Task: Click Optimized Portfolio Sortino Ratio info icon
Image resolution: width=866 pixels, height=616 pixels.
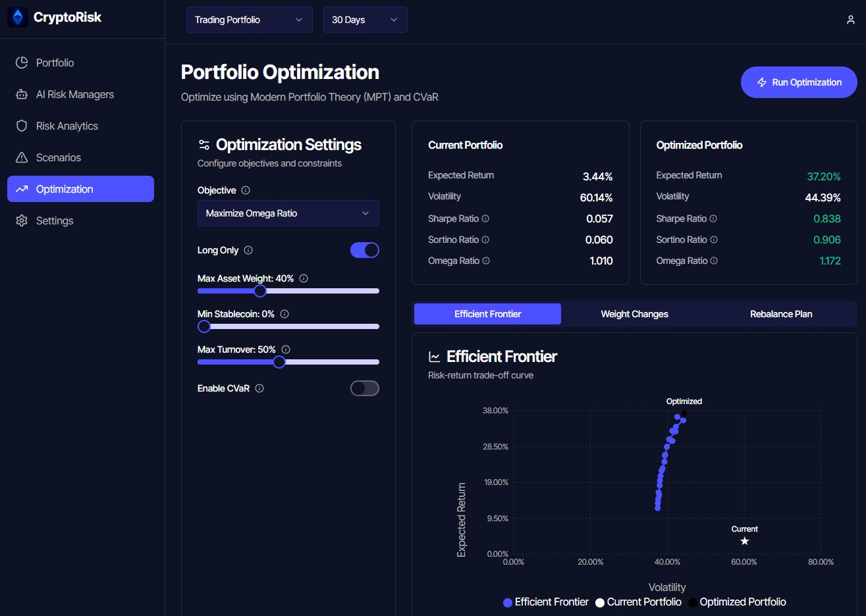Action: [714, 240]
